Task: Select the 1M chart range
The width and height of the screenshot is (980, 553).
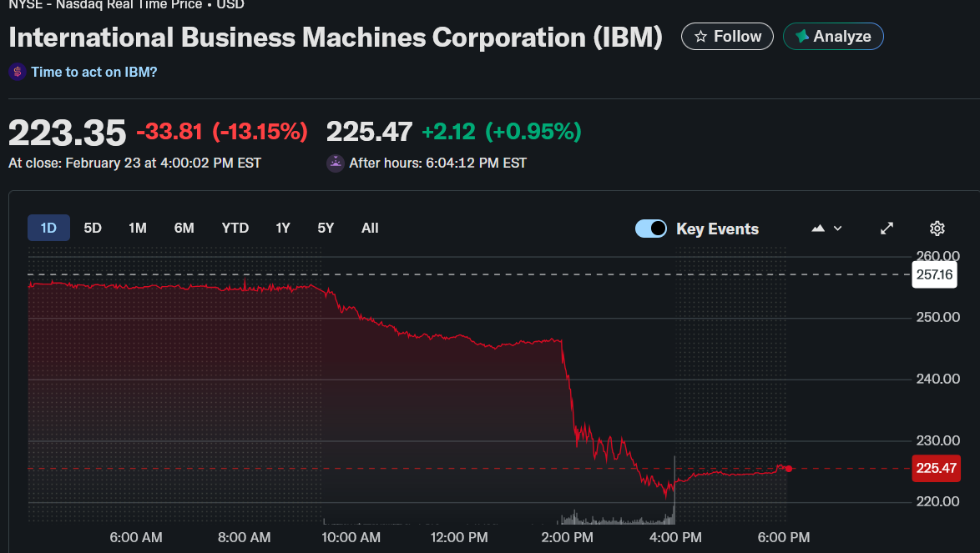Action: coord(138,228)
